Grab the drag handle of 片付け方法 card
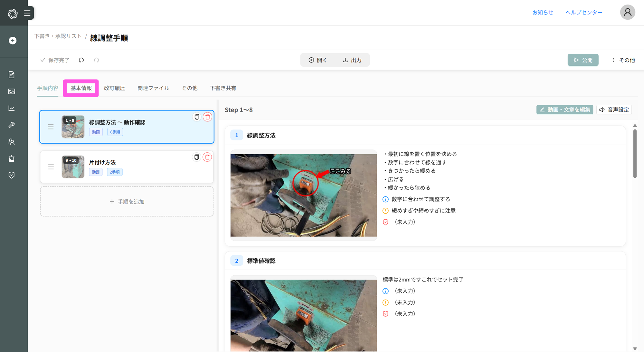 point(51,167)
